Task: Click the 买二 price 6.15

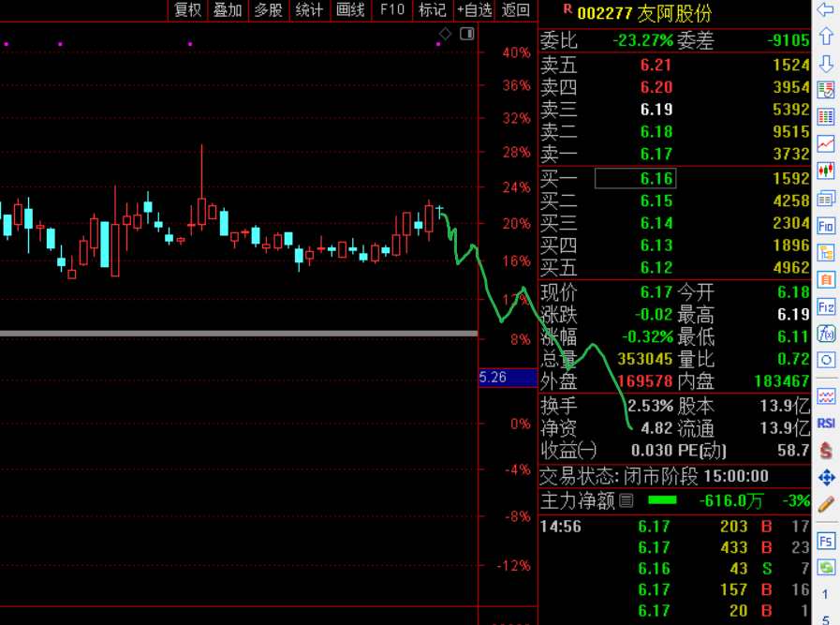Action: [656, 201]
